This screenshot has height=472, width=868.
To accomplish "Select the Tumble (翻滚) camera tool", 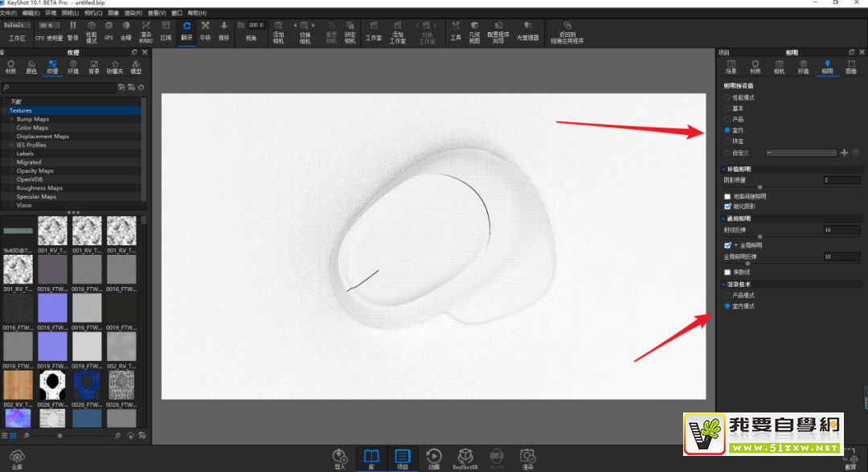I will coord(186,30).
